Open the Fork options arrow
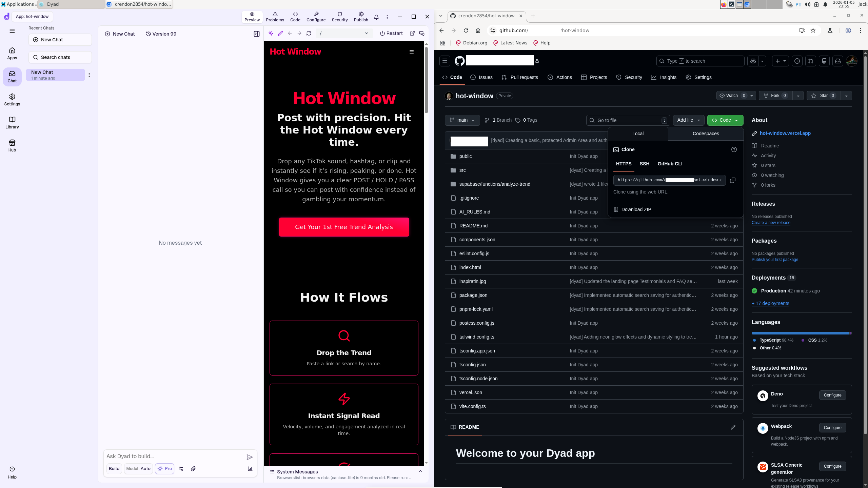 point(798,96)
